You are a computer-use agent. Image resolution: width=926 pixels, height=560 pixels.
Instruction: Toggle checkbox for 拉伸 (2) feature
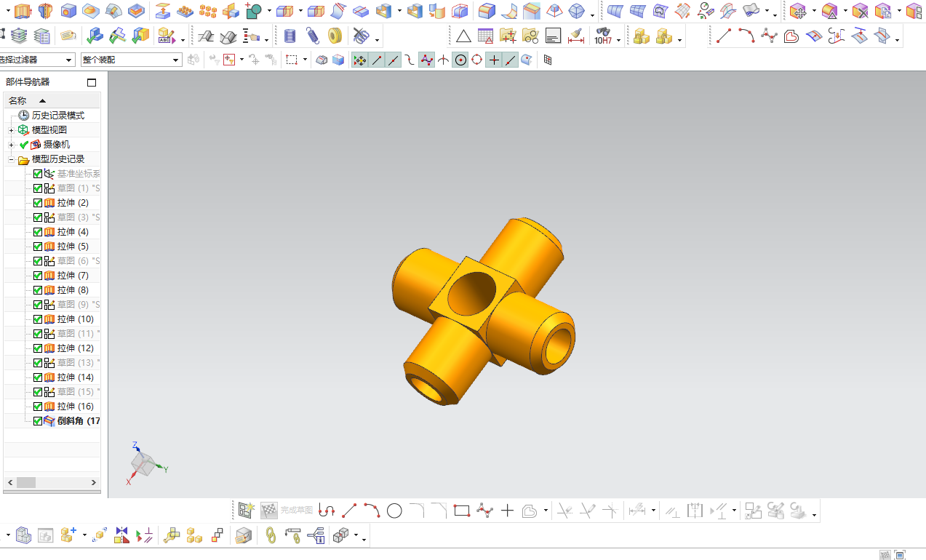38,203
